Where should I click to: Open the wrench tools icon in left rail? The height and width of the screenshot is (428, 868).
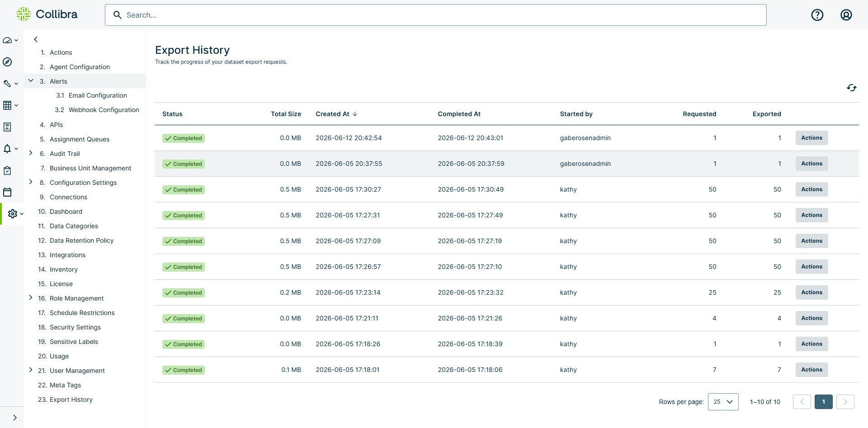point(7,84)
